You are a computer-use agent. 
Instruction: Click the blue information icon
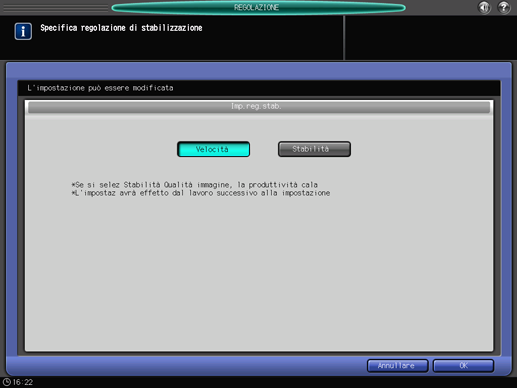(x=23, y=31)
